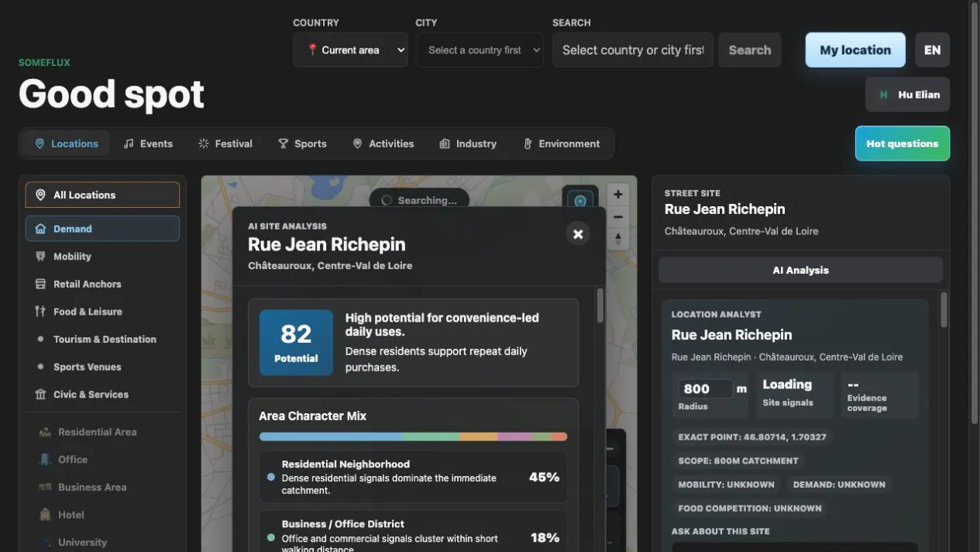980x552 pixels.
Task: Click the Residential Area icon
Action: pyautogui.click(x=45, y=432)
